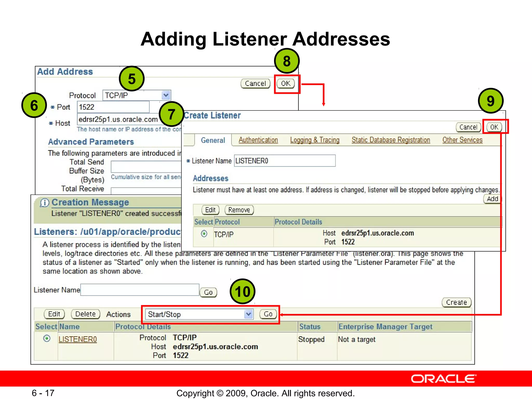The height and width of the screenshot is (399, 532).
Task: Click the empty Listener Name search field
Action: tap(140, 290)
